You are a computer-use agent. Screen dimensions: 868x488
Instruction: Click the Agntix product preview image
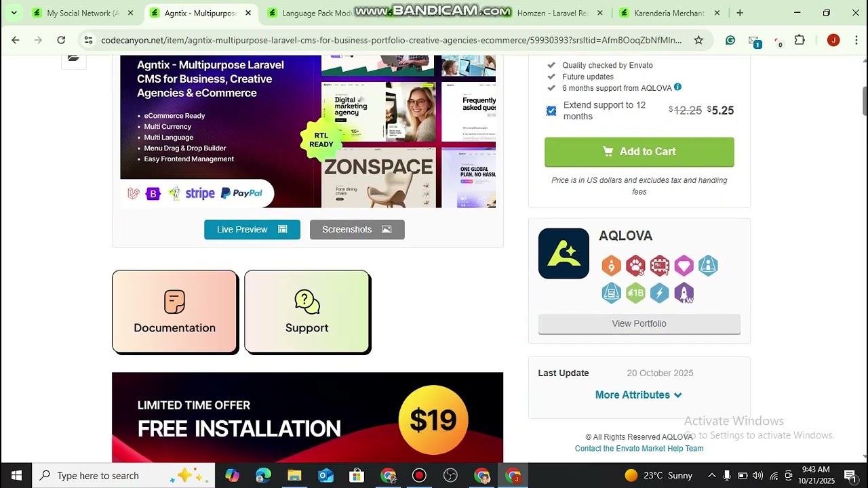tap(308, 131)
